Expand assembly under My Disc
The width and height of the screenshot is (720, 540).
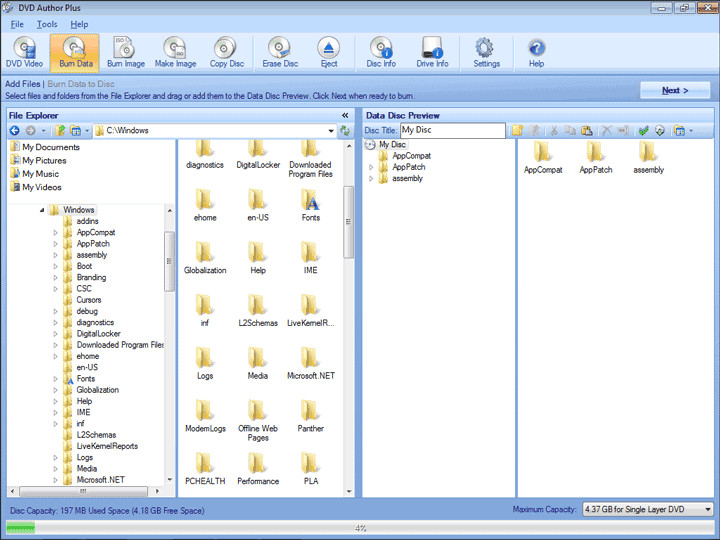pyautogui.click(x=371, y=179)
